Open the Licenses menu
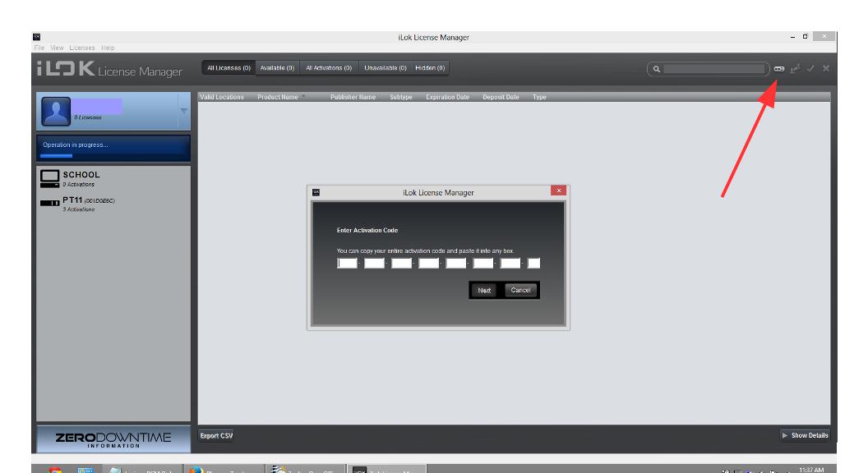868x473 pixels. 82,48
